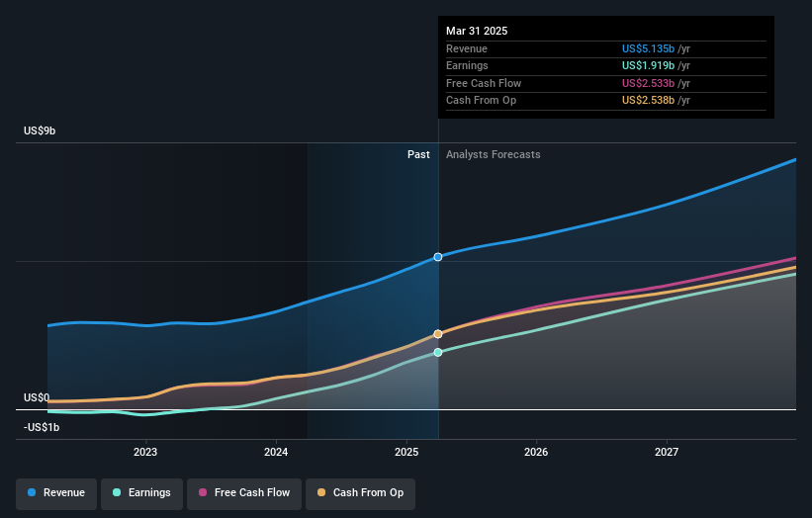Click the Analysts Forecasts label

[x=493, y=155]
